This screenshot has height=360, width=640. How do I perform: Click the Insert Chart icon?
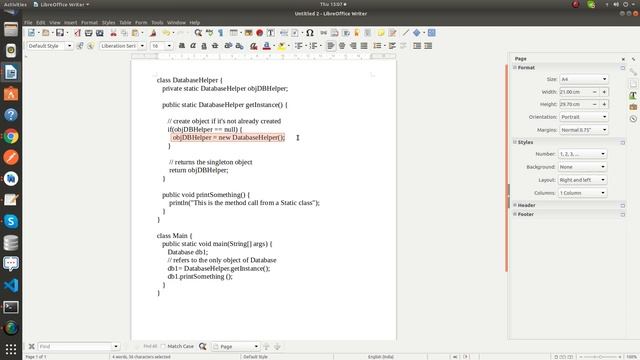pos(259,33)
